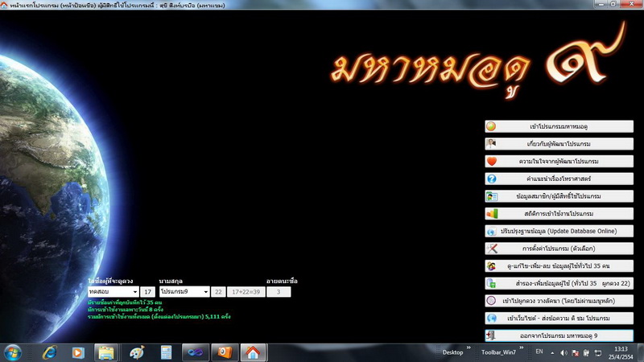This screenshot has height=362, width=644.
Task: Open the Windows Start orb
Action: [12, 353]
